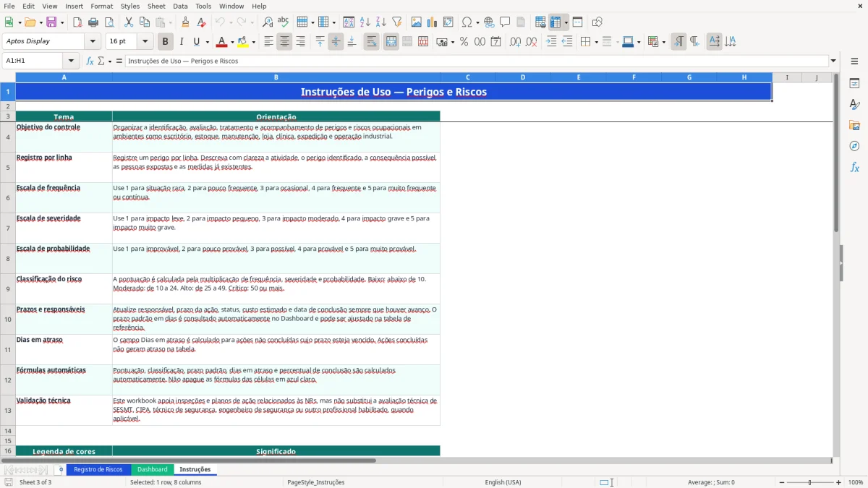This screenshot has width=868, height=488.
Task: Click zoom in plus button
Action: tap(838, 482)
